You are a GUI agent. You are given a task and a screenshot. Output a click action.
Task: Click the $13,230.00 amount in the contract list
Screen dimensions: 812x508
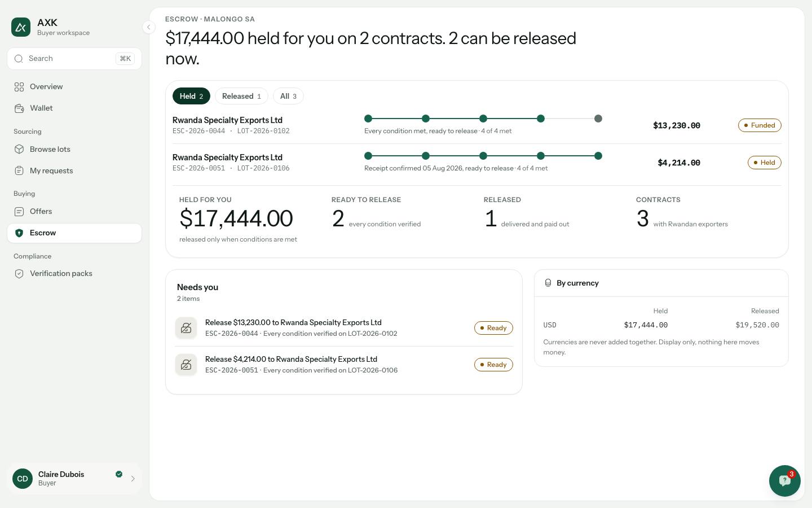(x=677, y=125)
